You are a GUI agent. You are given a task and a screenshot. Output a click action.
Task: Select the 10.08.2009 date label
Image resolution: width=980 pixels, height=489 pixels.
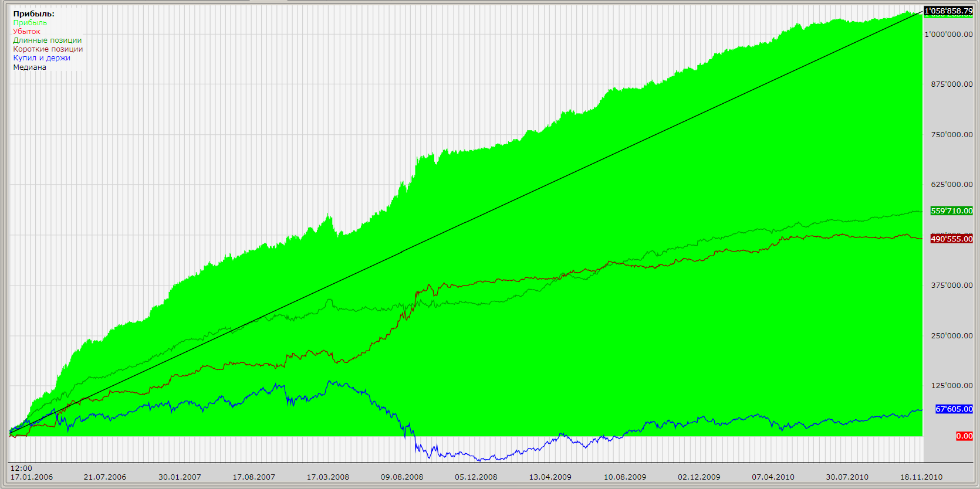[x=625, y=477]
